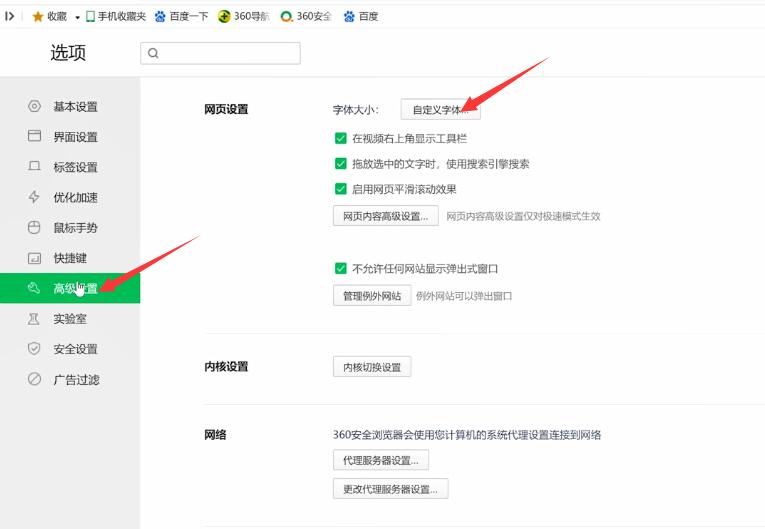Click the 实验室 flask icon

pos(34,319)
